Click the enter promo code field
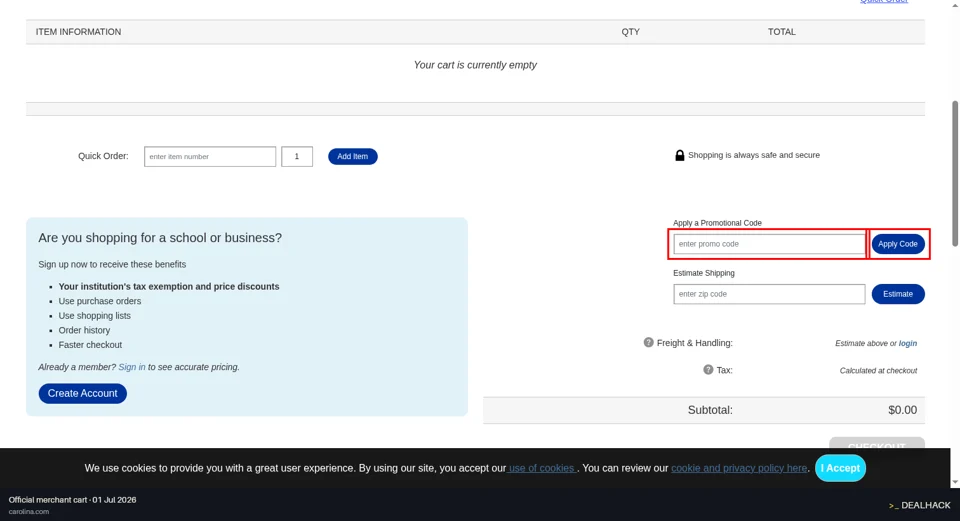 769,244
